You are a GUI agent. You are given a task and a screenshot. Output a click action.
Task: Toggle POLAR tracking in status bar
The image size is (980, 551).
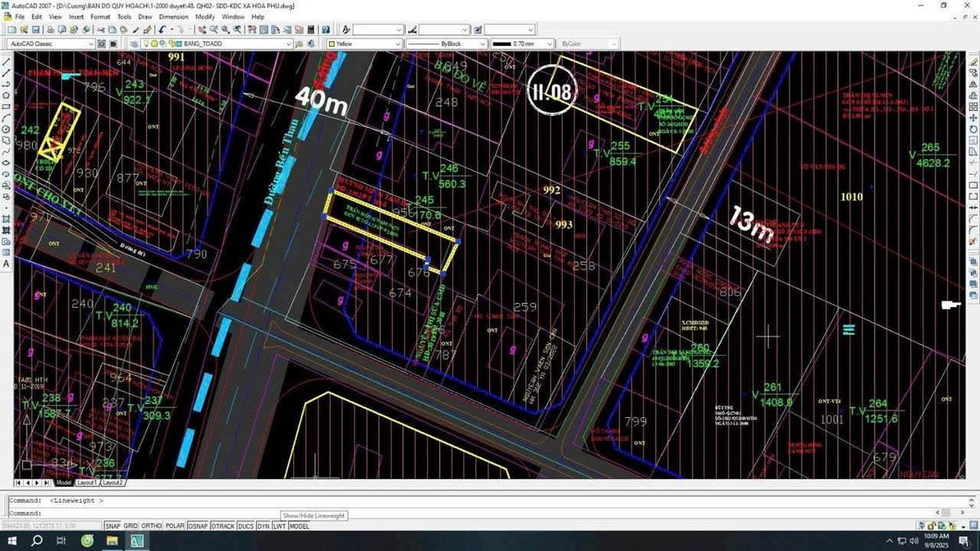[175, 527]
